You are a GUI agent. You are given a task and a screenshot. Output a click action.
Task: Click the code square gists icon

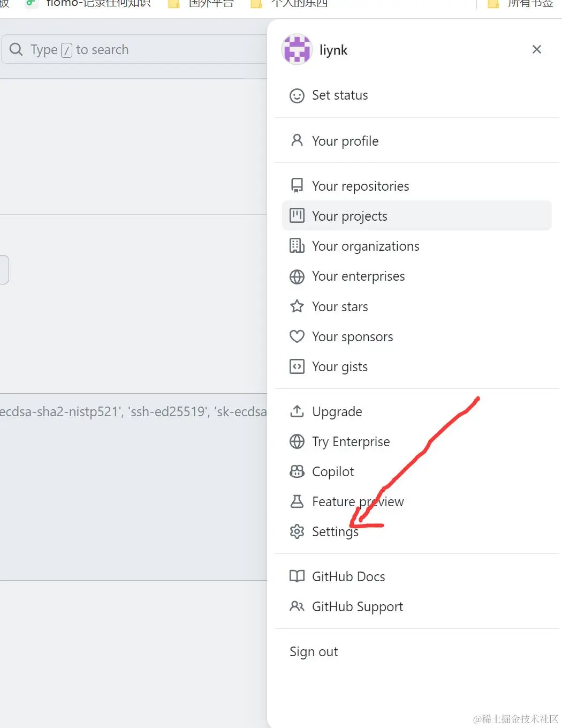(x=297, y=366)
